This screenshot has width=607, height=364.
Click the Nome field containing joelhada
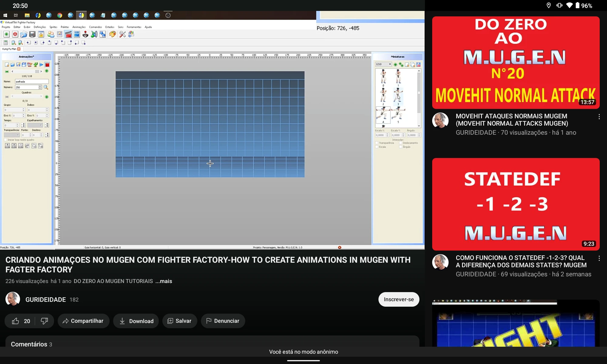pos(32,82)
